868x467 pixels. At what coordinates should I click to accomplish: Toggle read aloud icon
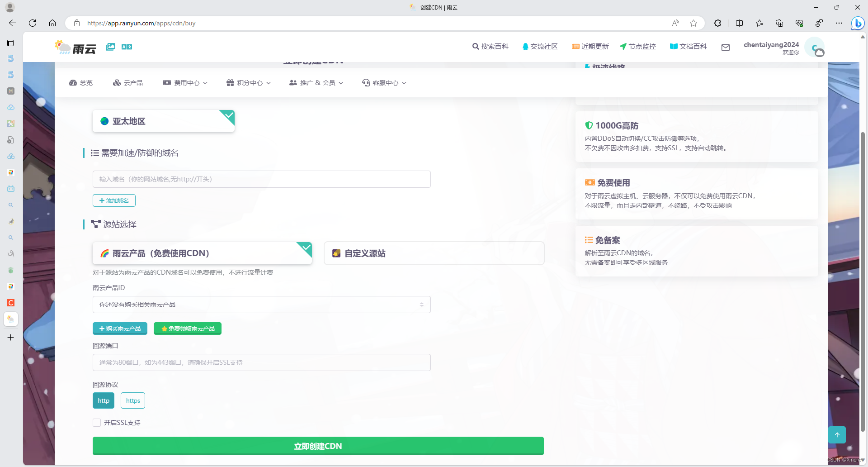675,23
